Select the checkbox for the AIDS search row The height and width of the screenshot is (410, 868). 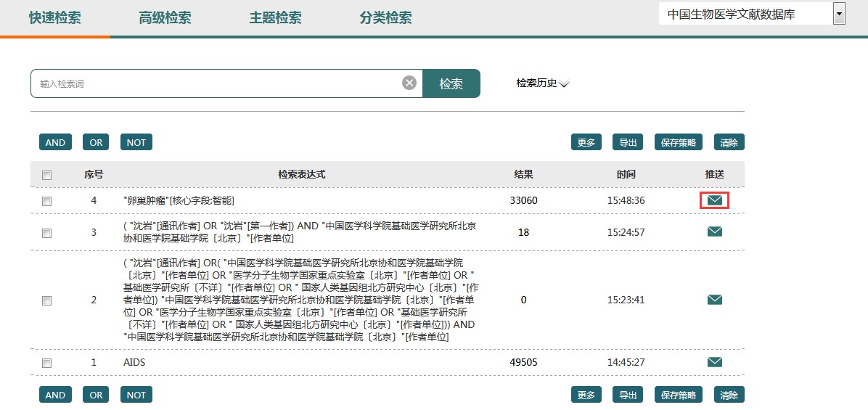(x=47, y=362)
